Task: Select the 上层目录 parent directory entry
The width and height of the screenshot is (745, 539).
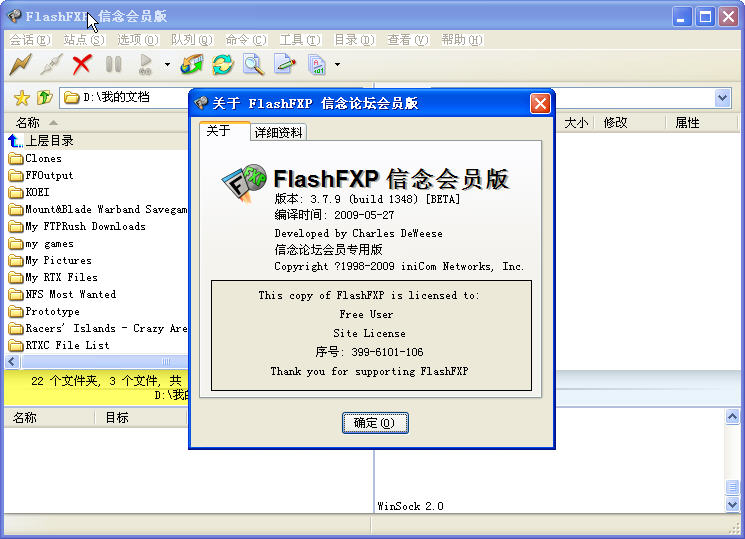Action: point(49,141)
